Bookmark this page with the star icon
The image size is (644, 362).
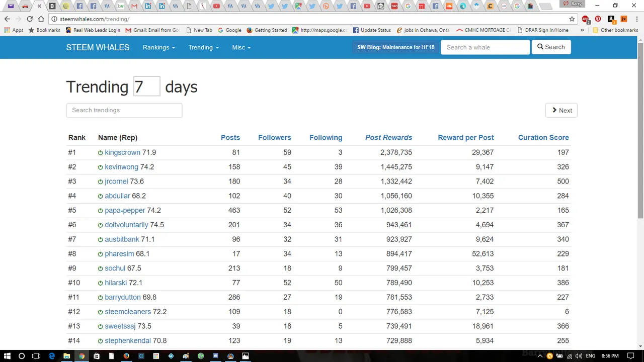point(572,19)
